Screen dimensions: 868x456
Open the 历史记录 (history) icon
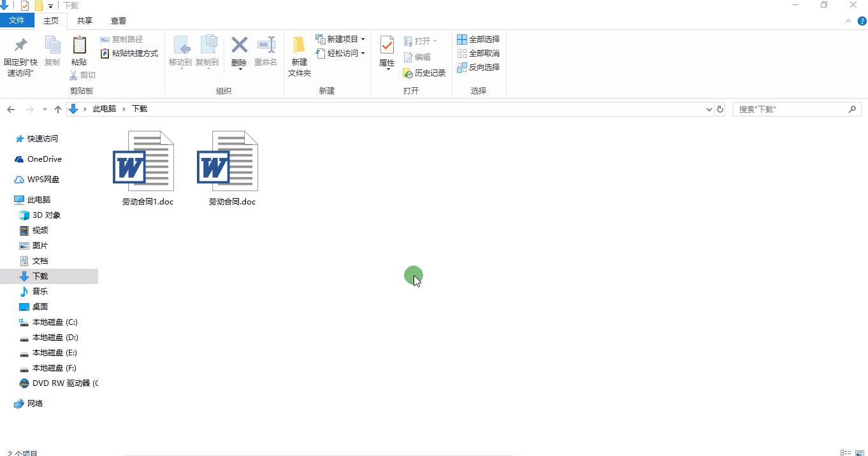coord(424,73)
